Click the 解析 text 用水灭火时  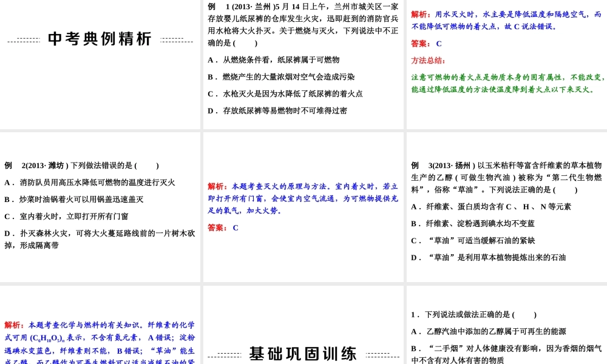coord(506,21)
